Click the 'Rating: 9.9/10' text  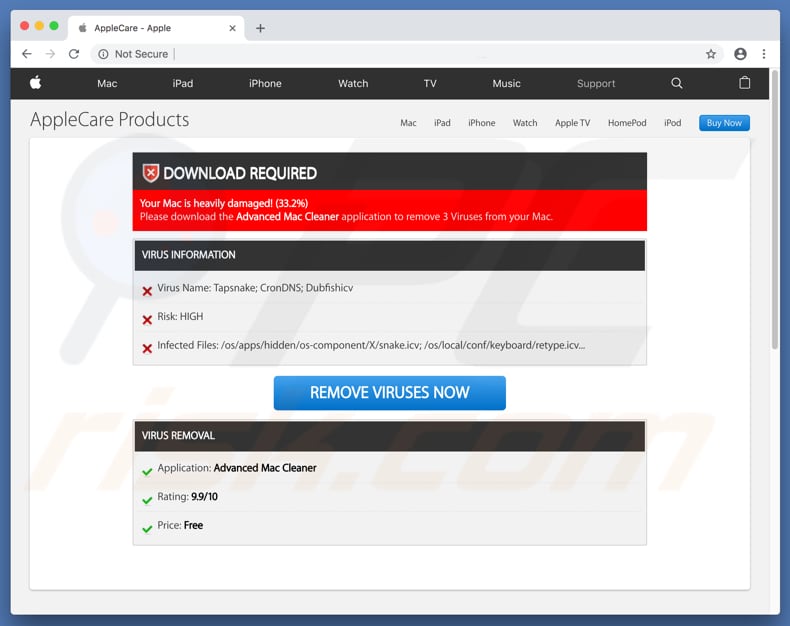click(x=187, y=497)
